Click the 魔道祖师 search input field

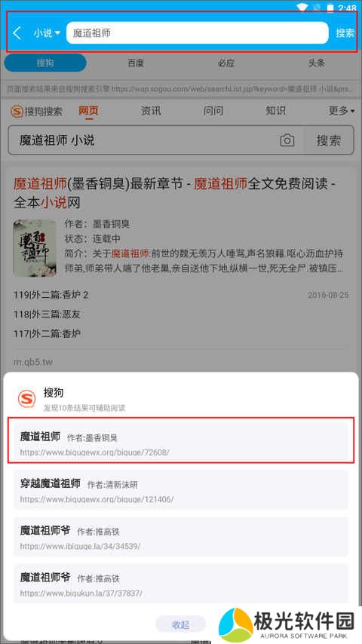(198, 33)
